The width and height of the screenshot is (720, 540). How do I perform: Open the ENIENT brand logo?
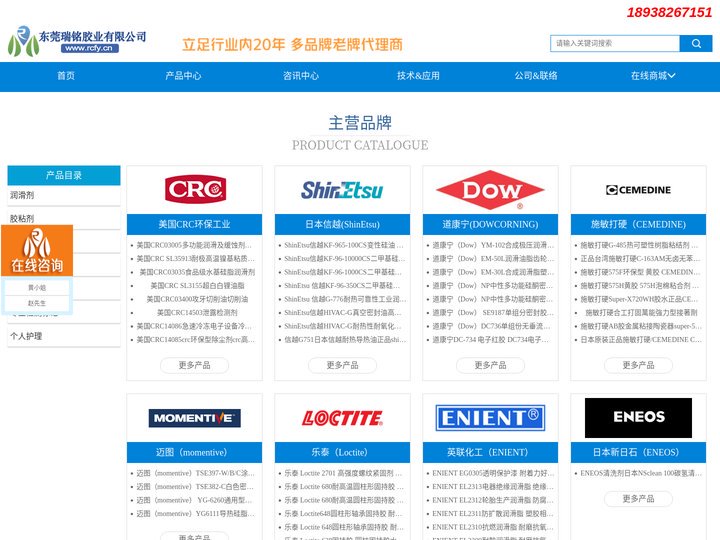(490, 417)
